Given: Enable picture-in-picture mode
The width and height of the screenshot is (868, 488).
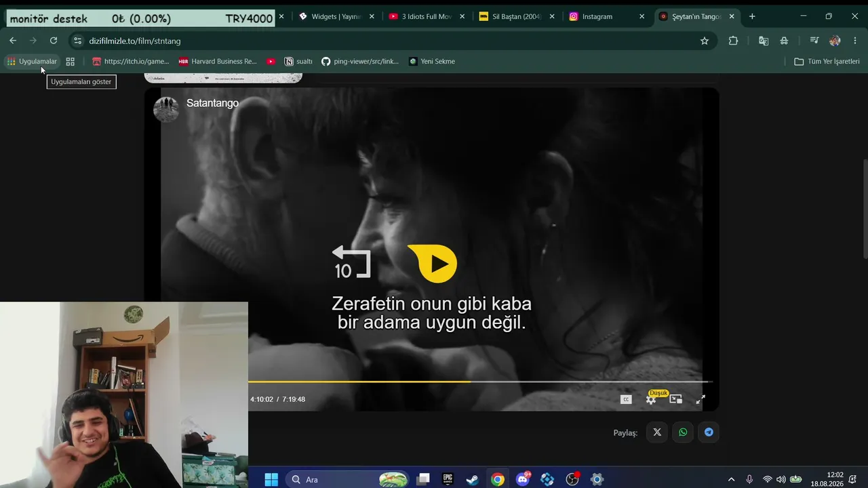Looking at the screenshot, I should click(x=676, y=399).
